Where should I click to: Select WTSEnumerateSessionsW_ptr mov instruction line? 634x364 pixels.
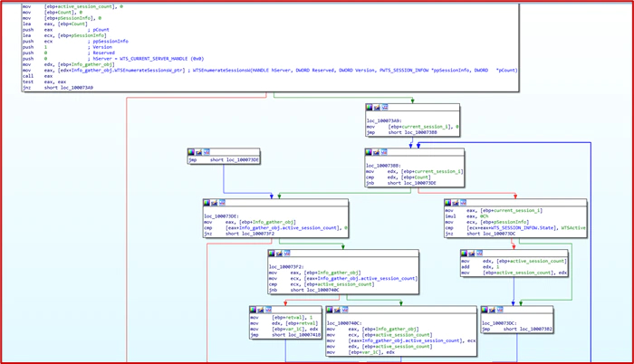coord(270,71)
